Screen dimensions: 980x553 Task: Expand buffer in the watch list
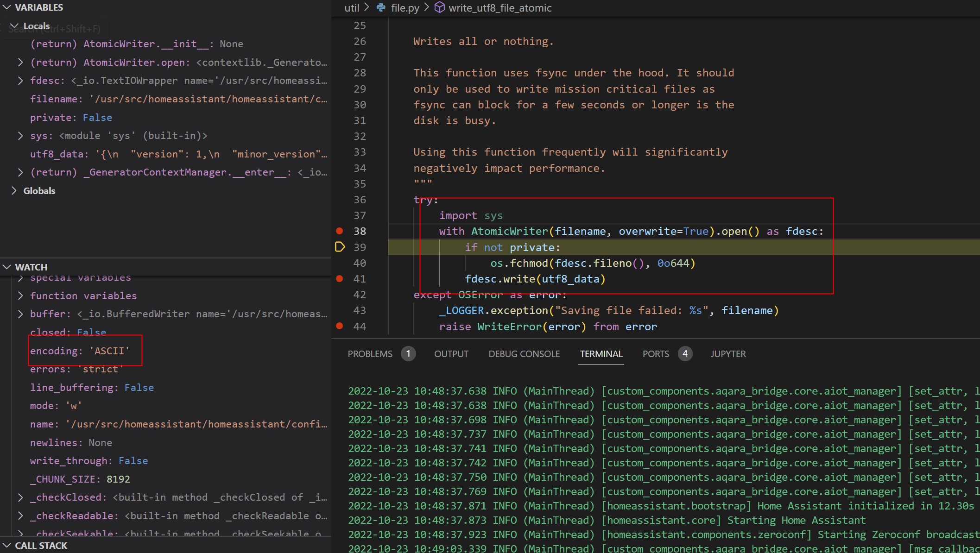20,314
